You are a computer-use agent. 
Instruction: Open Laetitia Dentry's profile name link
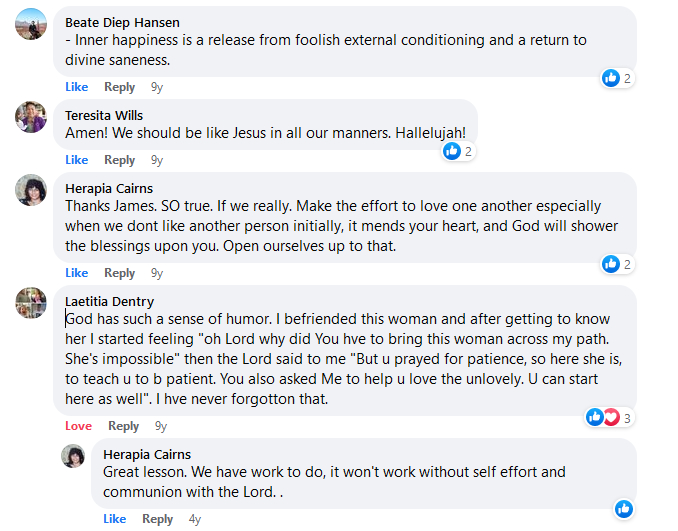point(110,301)
